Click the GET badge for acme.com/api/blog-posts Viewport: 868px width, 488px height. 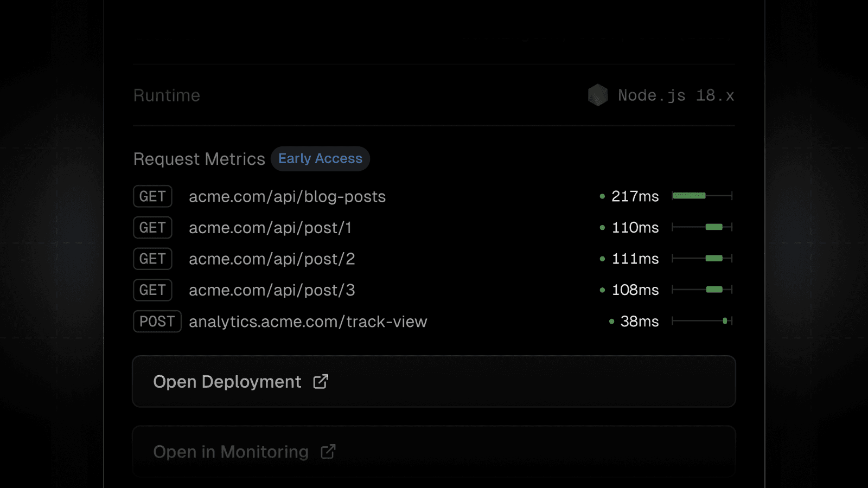[x=152, y=196]
